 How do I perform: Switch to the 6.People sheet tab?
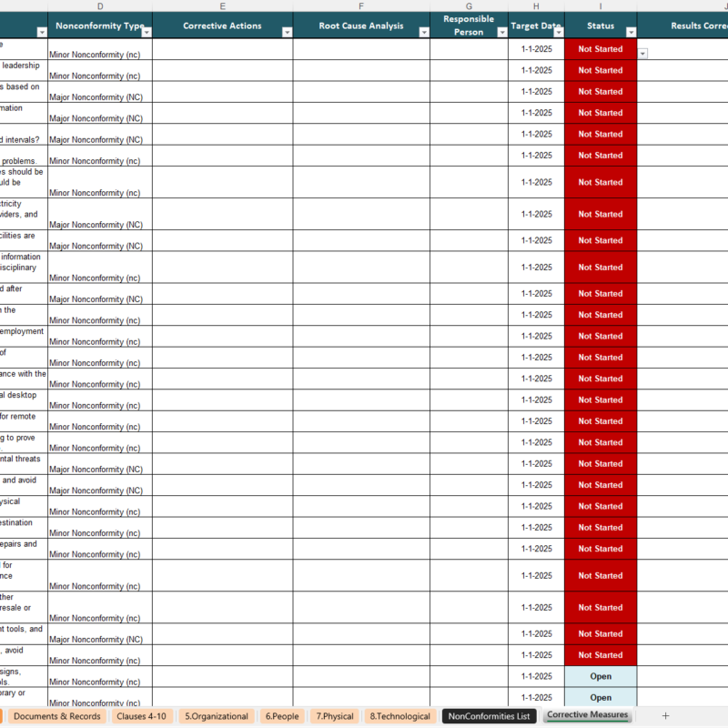(282, 716)
